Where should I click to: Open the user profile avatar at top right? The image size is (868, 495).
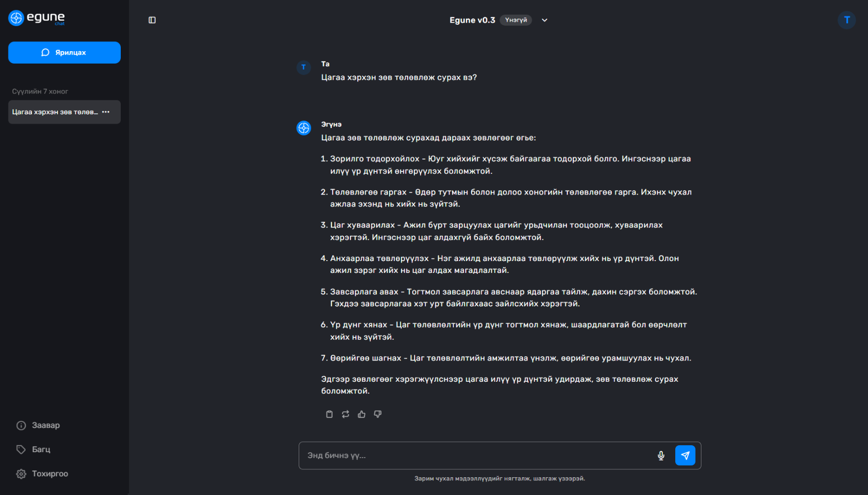point(847,20)
